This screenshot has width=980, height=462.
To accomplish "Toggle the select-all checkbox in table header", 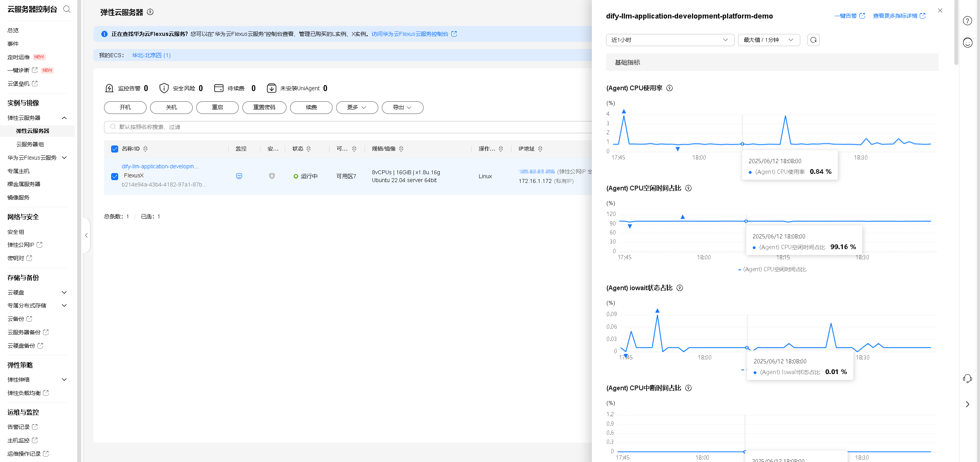I will (x=115, y=149).
